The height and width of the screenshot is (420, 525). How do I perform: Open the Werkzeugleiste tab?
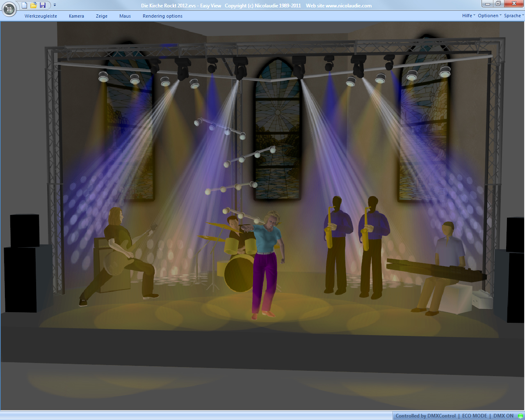(x=41, y=16)
